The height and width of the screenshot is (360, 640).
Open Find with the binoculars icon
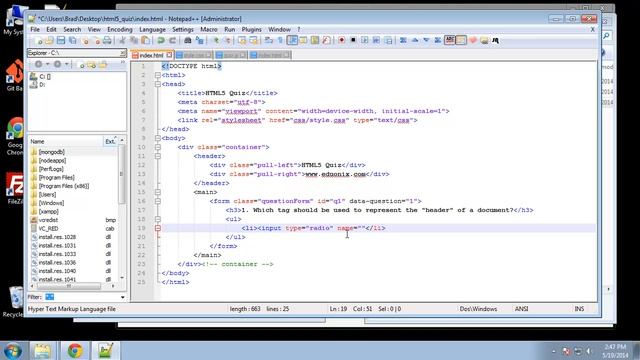pyautogui.click(x=188, y=40)
